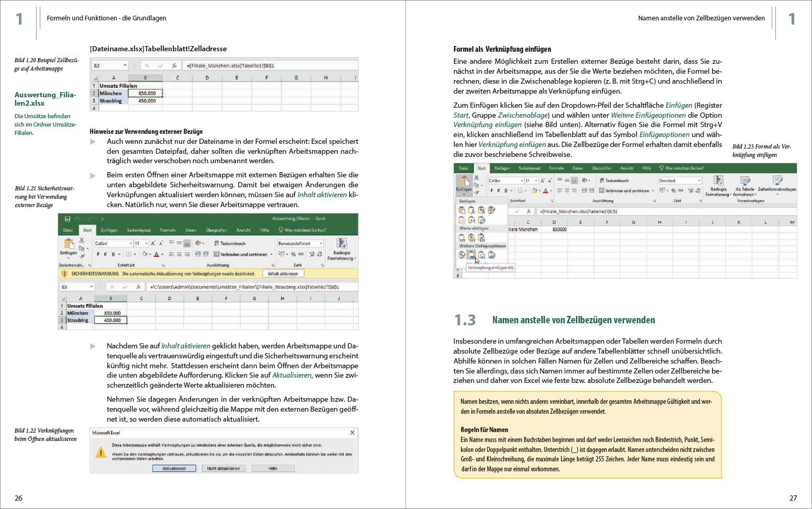The image size is (812, 509).
Task: Click a Werte einfügen 123 paste icon
Action: pyautogui.click(x=461, y=237)
